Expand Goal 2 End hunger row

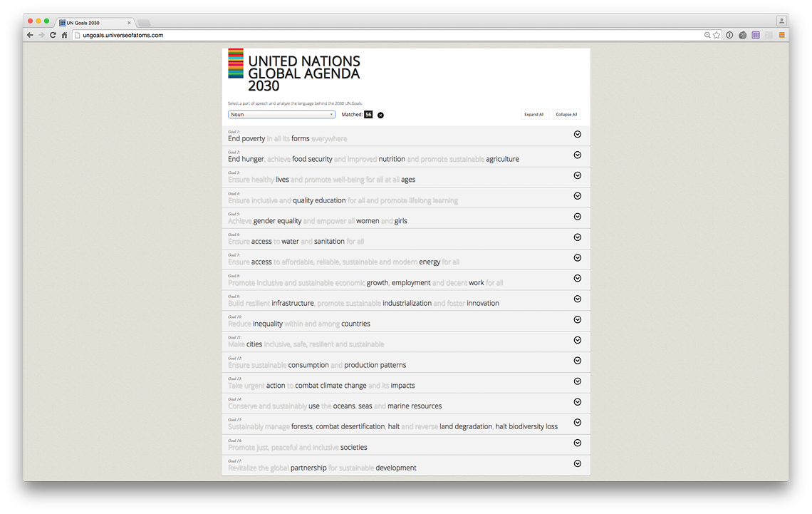pyautogui.click(x=578, y=155)
